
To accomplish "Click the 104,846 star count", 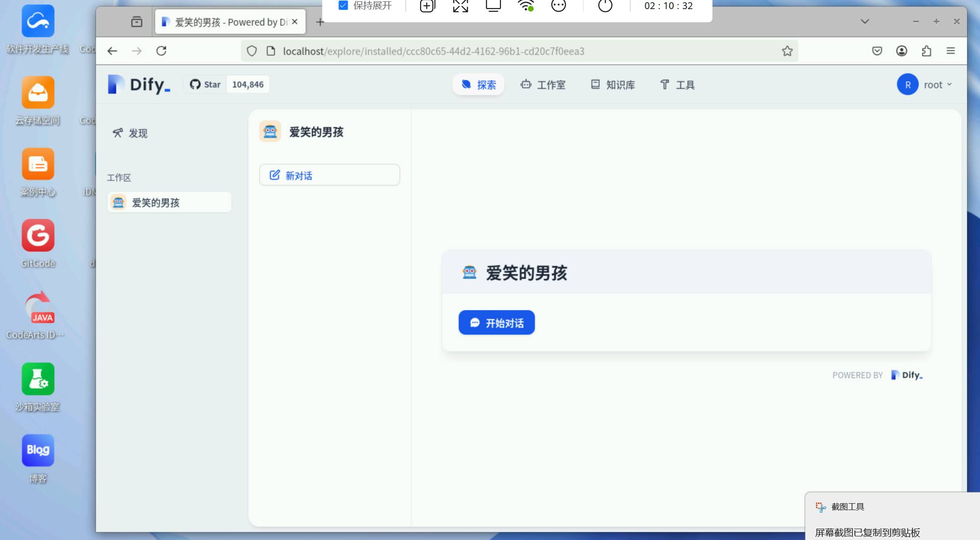I will [248, 84].
